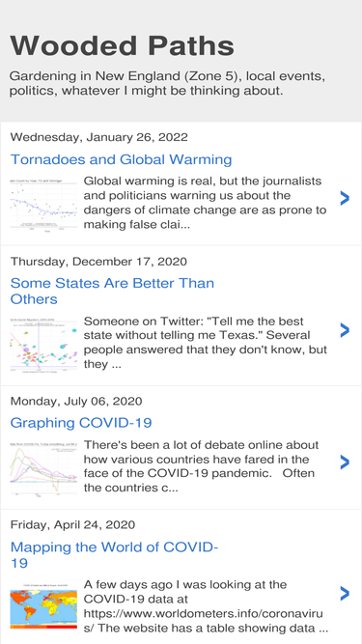Viewport: 362px width, 644px height.
Task: Click the states bubble chart thumbnail
Action: click(x=43, y=344)
